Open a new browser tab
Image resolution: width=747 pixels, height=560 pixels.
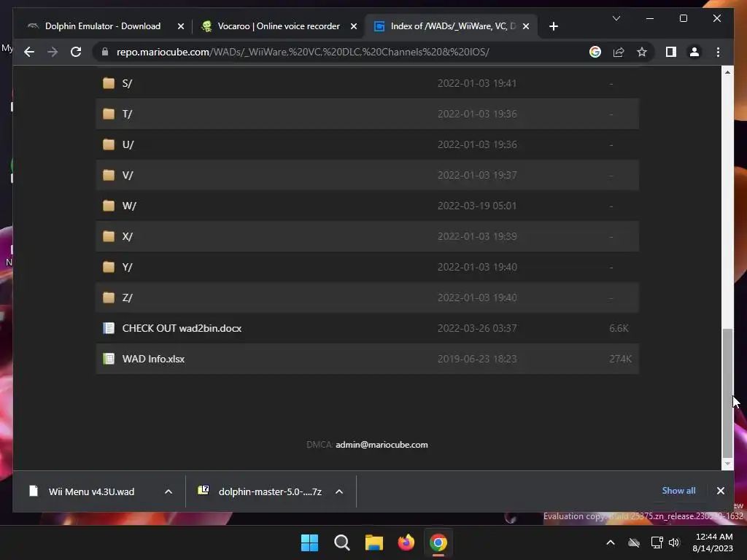coord(553,26)
